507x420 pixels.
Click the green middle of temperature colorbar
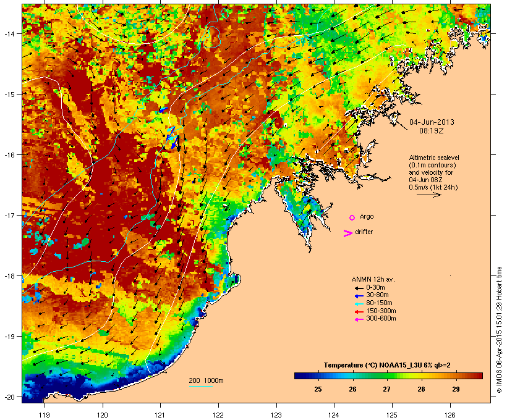click(388, 376)
